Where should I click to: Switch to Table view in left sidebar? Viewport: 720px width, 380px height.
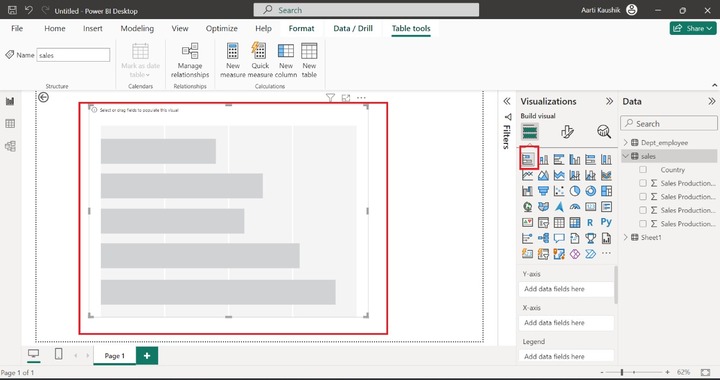(x=10, y=123)
